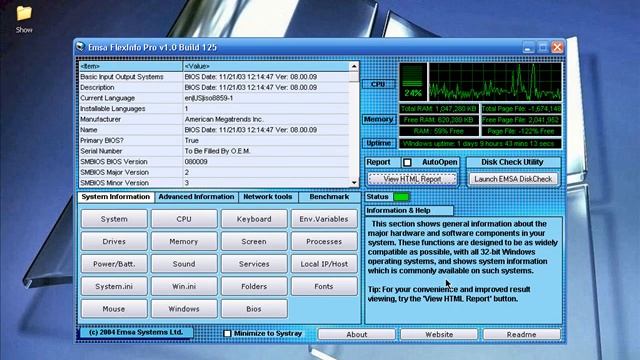Open the Show folder on desktop
640x360 pixels.
pos(24,19)
